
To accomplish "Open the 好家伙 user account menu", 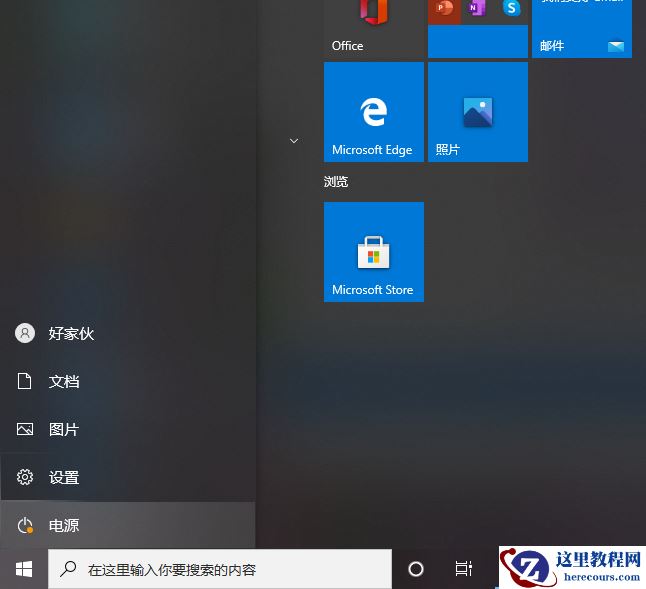I will (128, 333).
